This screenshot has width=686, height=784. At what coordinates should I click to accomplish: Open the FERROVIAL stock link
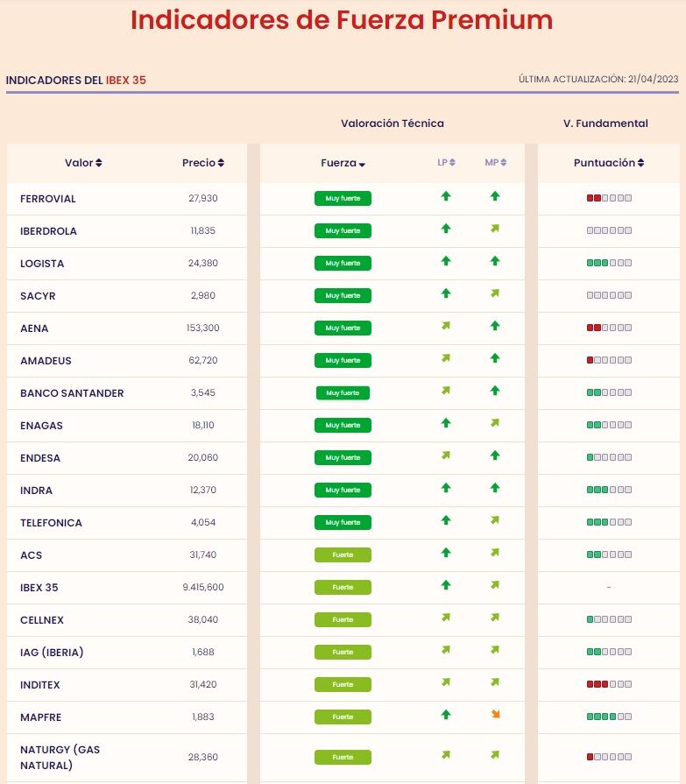click(x=48, y=199)
